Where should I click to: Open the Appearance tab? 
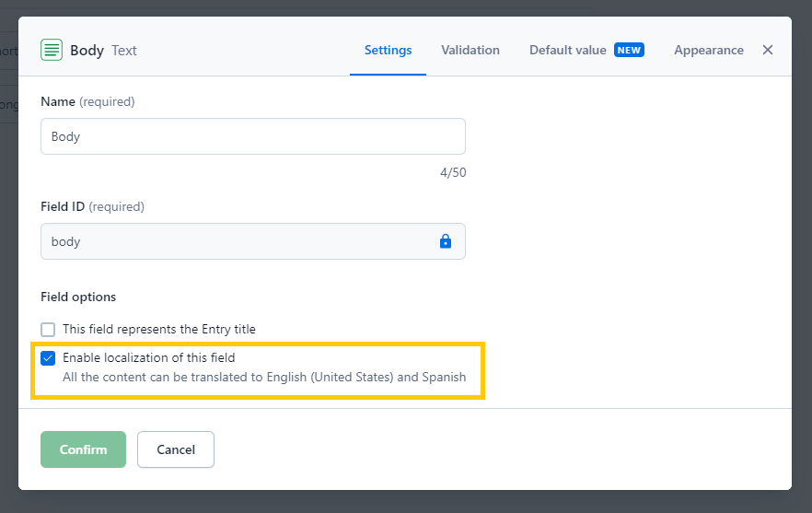[708, 50]
